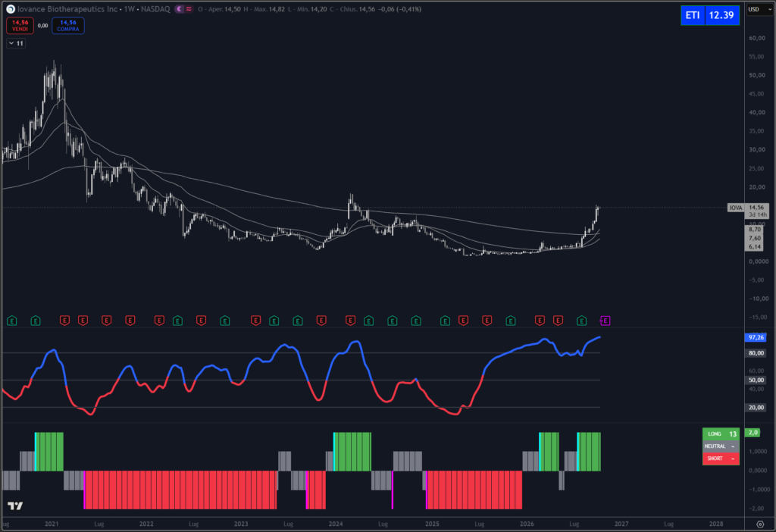This screenshot has width=776, height=532.
Task: Click the 2026 label on the time axis
Action: point(527,524)
